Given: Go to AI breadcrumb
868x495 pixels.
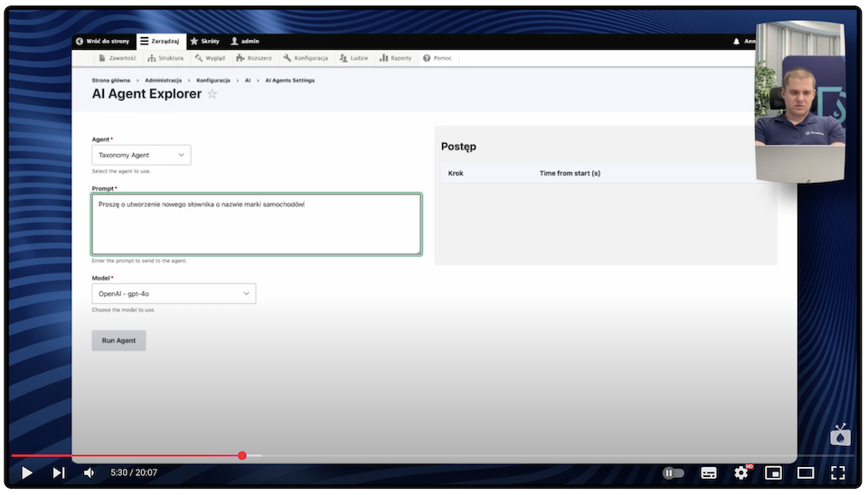Looking at the screenshot, I should 248,81.
